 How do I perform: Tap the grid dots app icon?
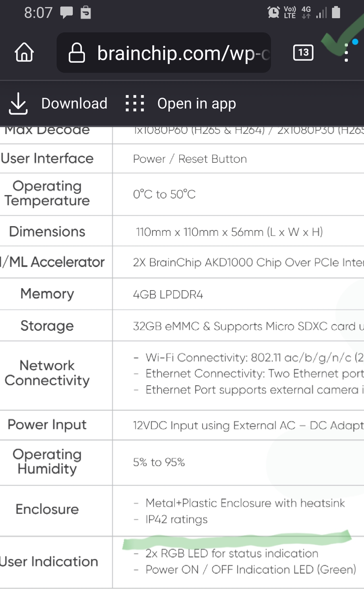coord(134,103)
